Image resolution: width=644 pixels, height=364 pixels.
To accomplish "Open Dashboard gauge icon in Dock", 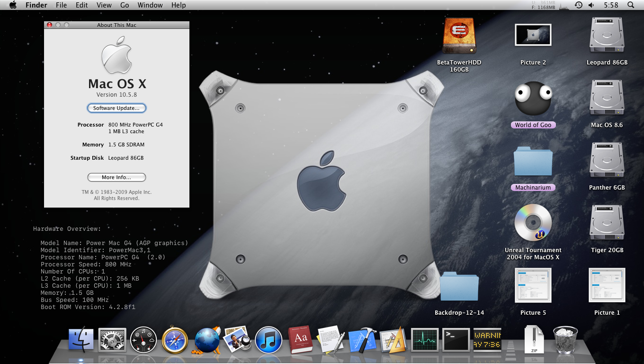I will (143, 340).
